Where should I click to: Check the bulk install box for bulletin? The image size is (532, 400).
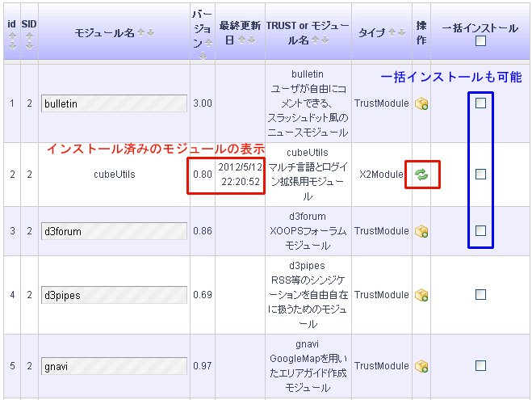pyautogui.click(x=481, y=103)
